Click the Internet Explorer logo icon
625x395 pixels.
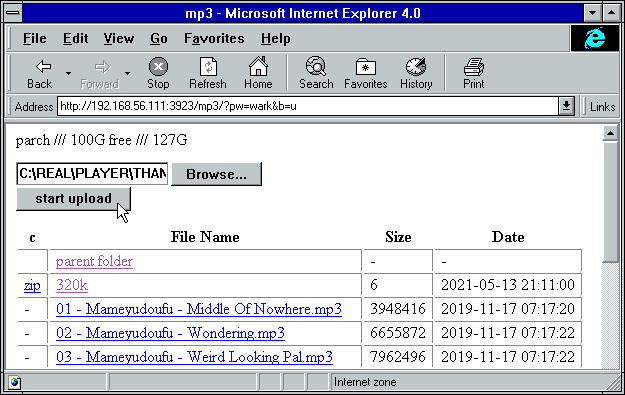[x=595, y=38]
